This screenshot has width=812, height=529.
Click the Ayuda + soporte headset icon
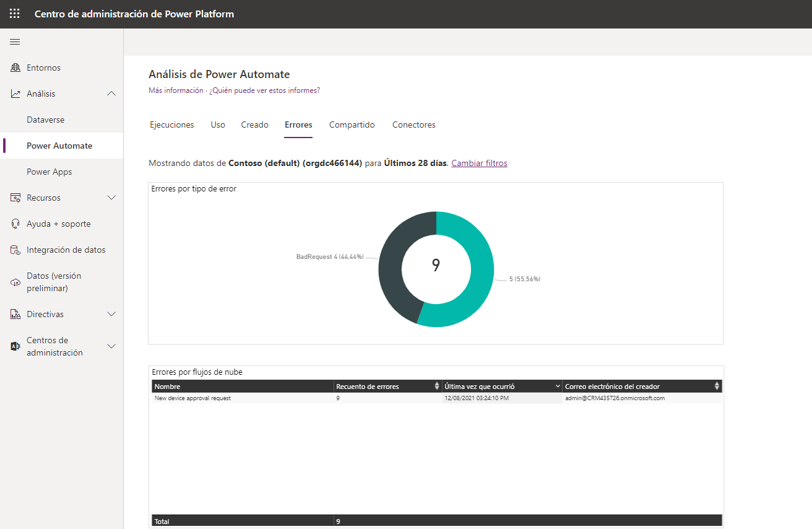click(x=15, y=224)
